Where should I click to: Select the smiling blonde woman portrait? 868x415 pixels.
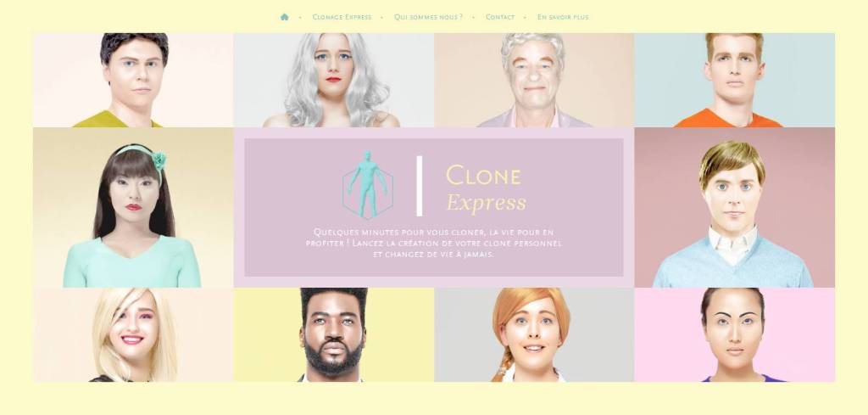coord(133,334)
